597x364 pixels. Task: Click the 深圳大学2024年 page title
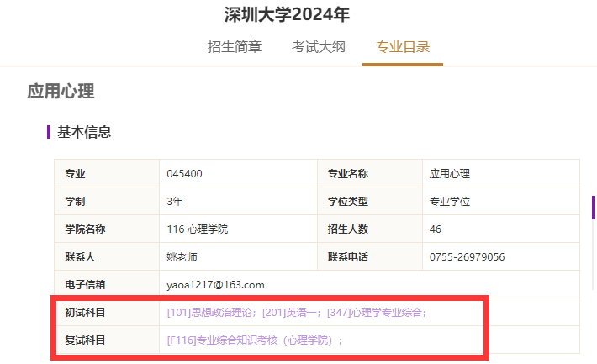tap(287, 15)
